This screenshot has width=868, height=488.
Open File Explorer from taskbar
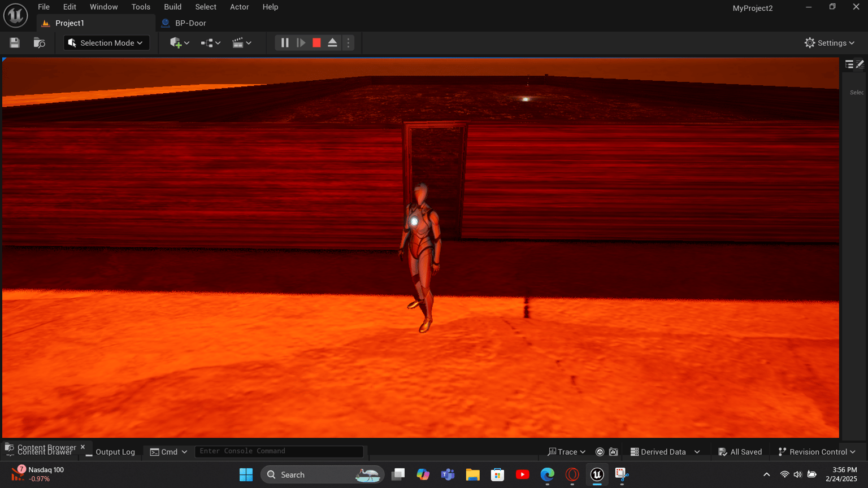tap(472, 474)
